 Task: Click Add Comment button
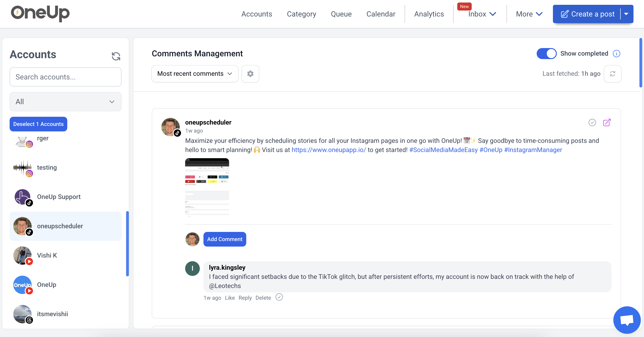[225, 239]
